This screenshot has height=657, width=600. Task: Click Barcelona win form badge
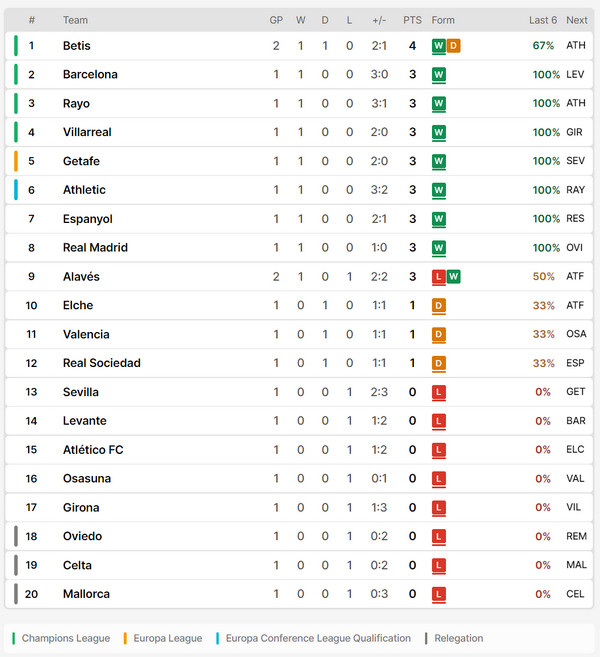pos(439,75)
